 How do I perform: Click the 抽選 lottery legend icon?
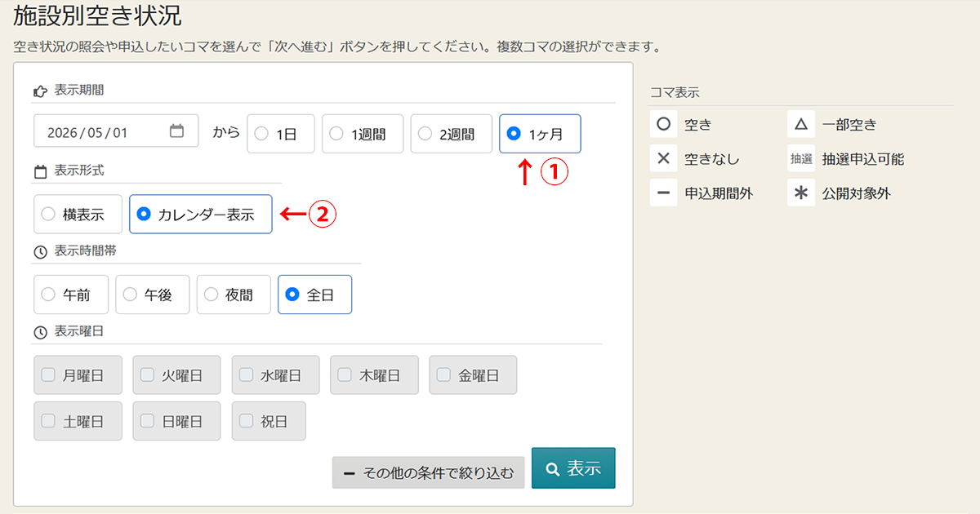[800, 159]
